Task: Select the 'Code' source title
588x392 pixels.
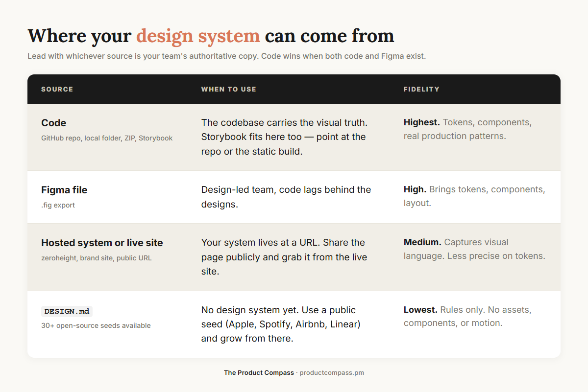Action: click(54, 123)
